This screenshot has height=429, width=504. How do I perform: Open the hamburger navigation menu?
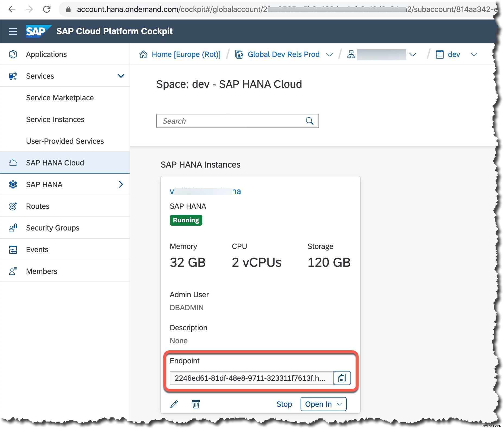click(13, 31)
